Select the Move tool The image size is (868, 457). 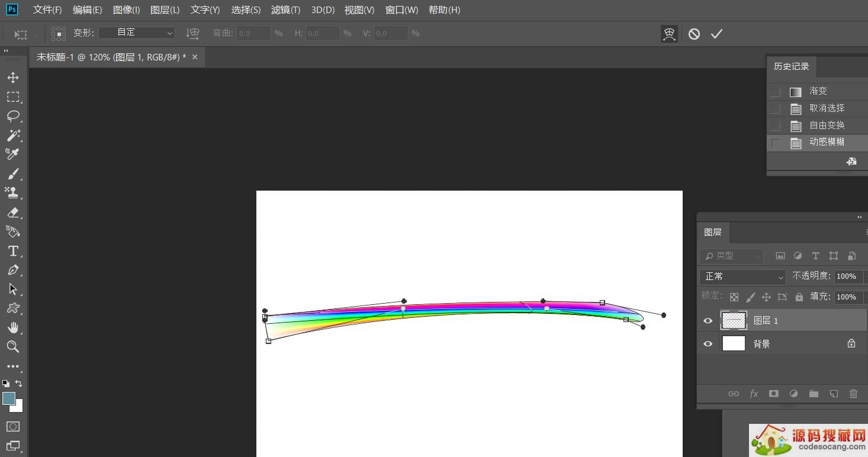pyautogui.click(x=13, y=78)
